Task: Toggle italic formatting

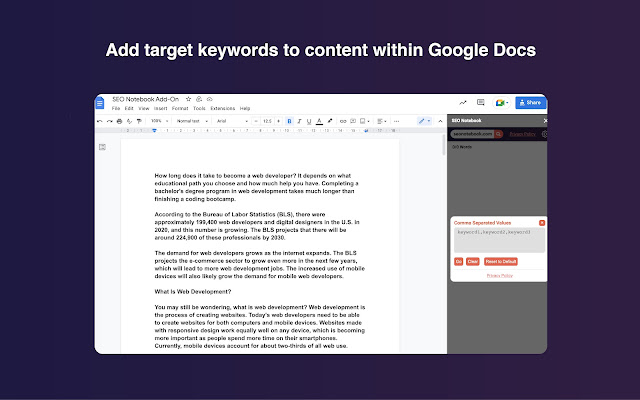Action: pyautogui.click(x=299, y=121)
